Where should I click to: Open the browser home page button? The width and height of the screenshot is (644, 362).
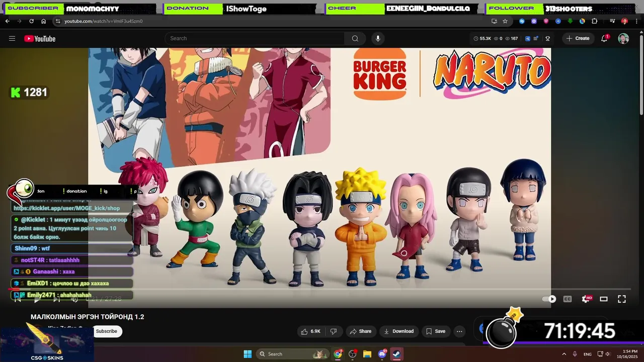tap(43, 21)
